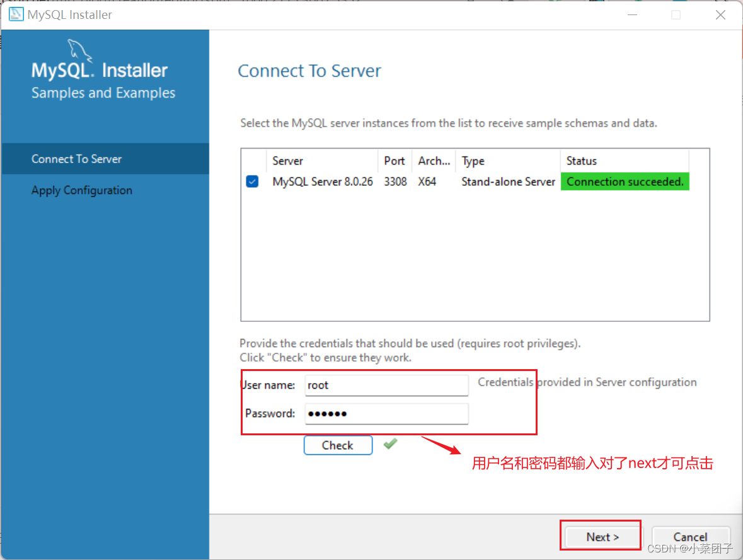The height and width of the screenshot is (560, 743).
Task: Click the Arch... column header
Action: [x=434, y=161]
